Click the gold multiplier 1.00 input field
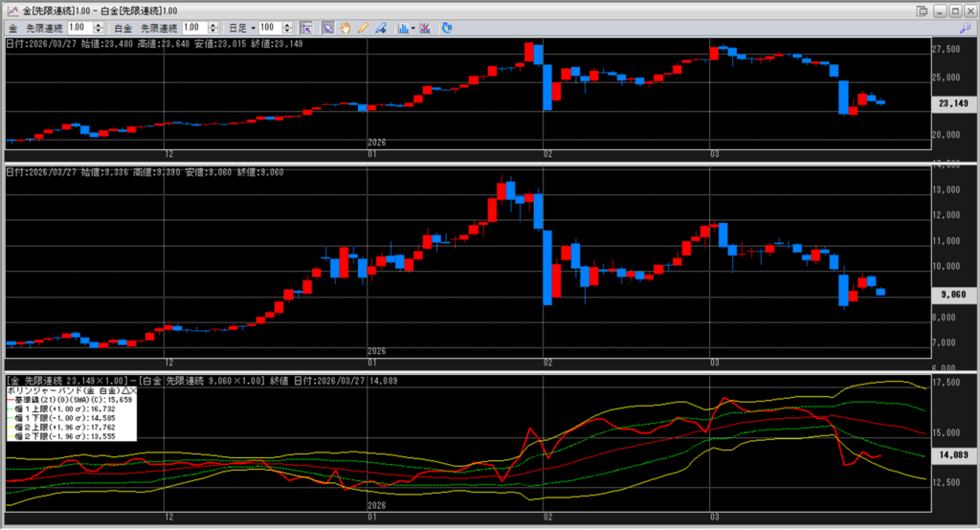980x530 pixels. click(80, 28)
